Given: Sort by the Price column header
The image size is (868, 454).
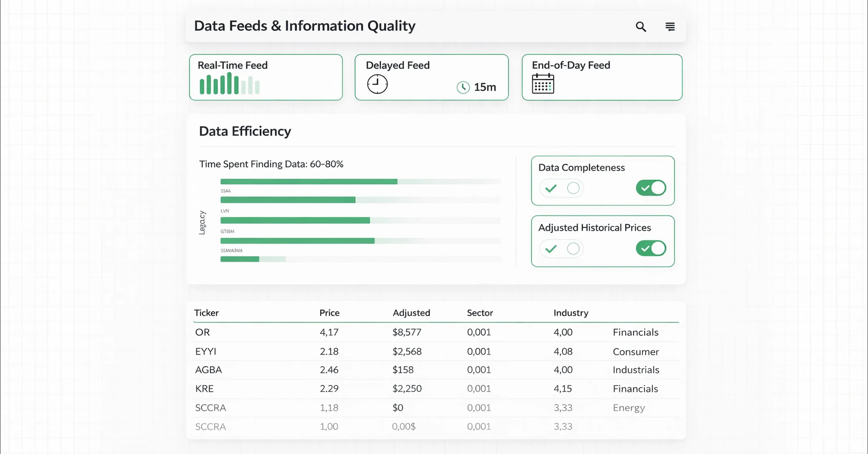Looking at the screenshot, I should click(329, 313).
